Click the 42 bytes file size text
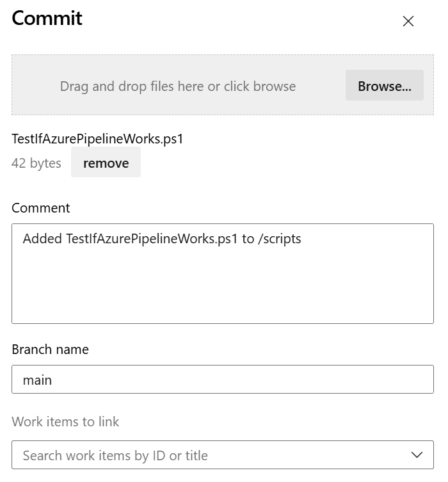Image resolution: width=448 pixels, height=482 pixels. coord(36,163)
